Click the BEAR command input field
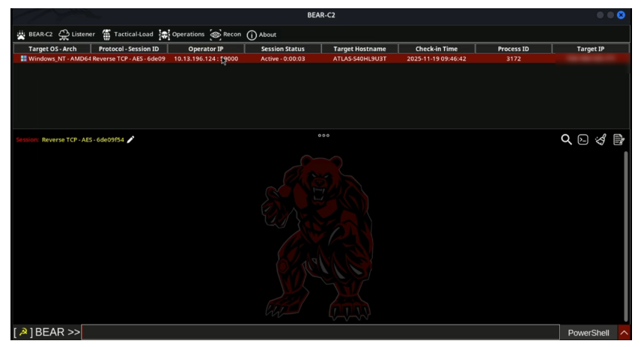The height and width of the screenshot is (347, 644). click(x=321, y=332)
